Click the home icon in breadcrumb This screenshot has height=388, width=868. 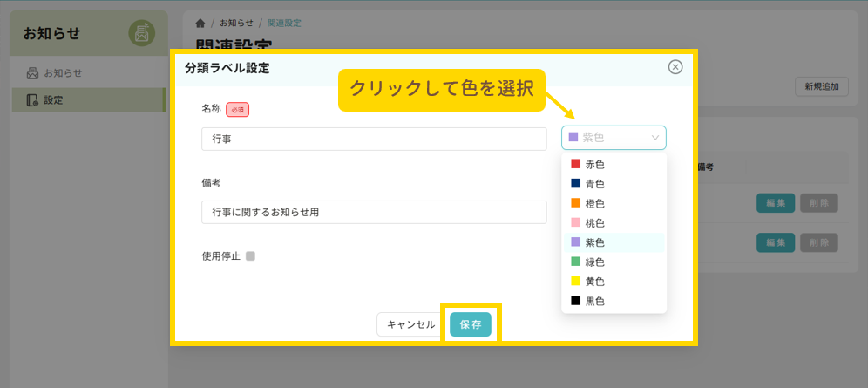click(200, 23)
